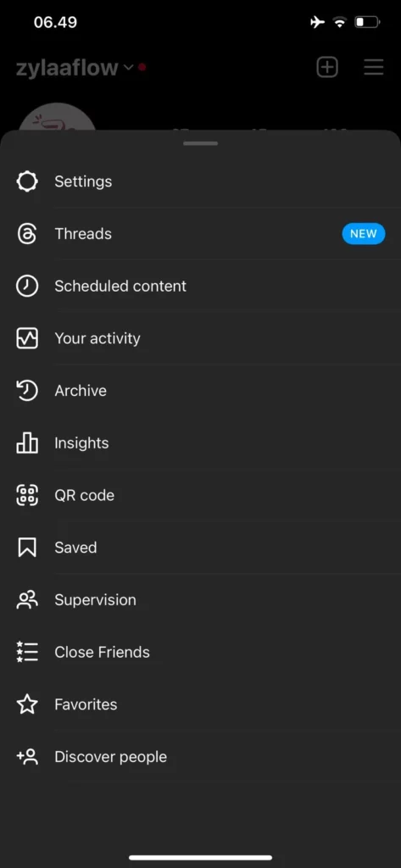Image resolution: width=401 pixels, height=868 pixels.
Task: Select the Saved bookmark icon
Action: 27,548
